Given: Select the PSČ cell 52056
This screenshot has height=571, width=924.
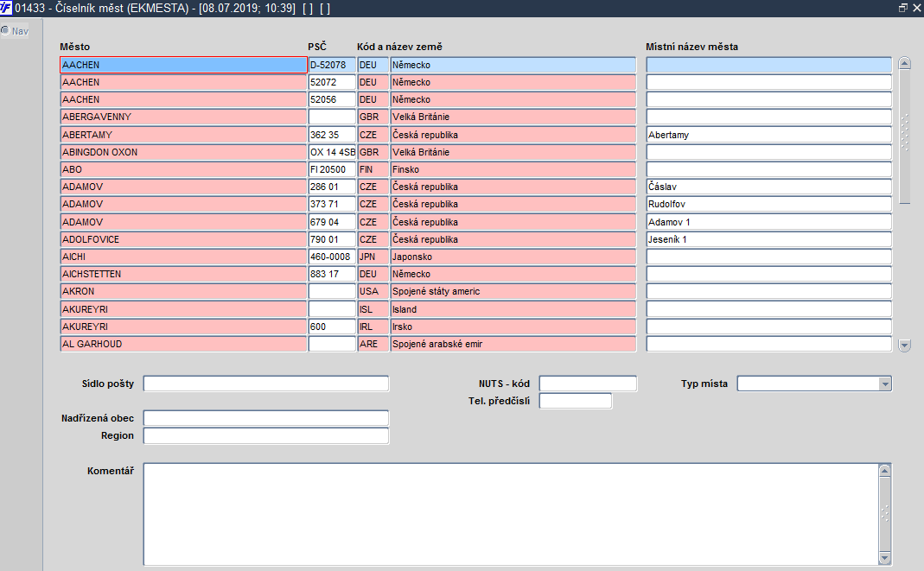Looking at the screenshot, I should [332, 99].
